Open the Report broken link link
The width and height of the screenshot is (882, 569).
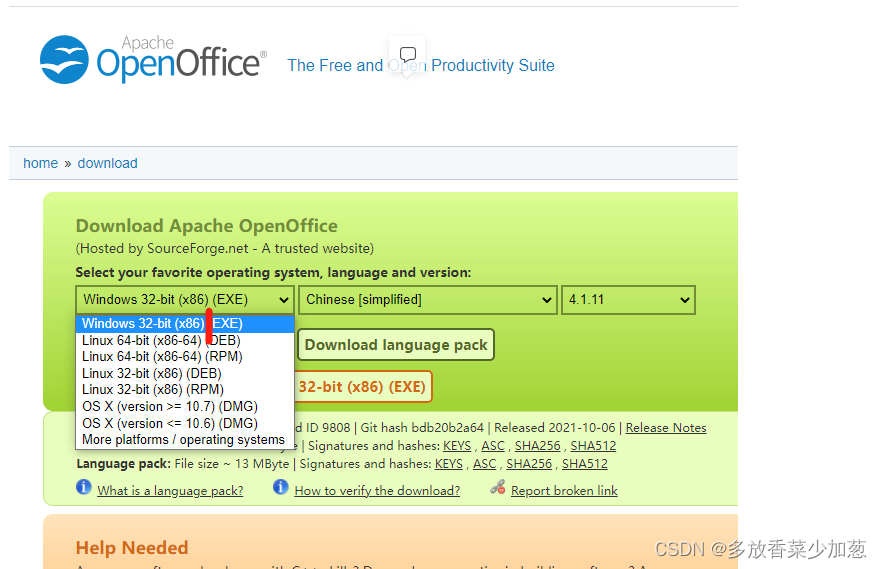point(564,491)
